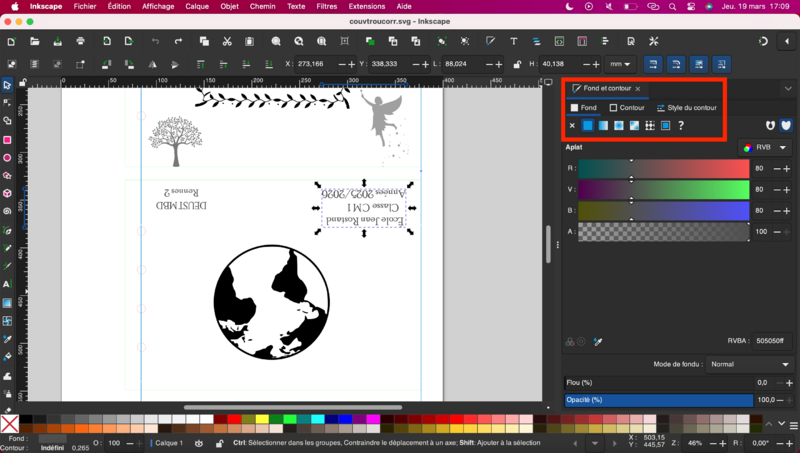The width and height of the screenshot is (800, 453).
Task: Select the Rectangle tool in toolbox
Action: [x=7, y=139]
